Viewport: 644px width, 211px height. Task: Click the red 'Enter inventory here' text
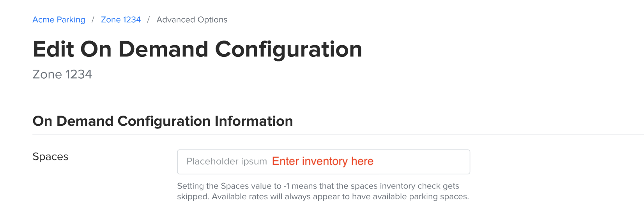pyautogui.click(x=322, y=161)
